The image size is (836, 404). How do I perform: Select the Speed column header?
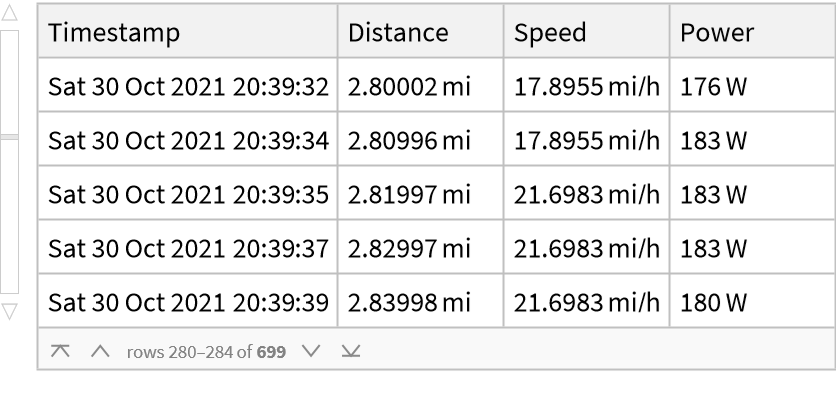(586, 33)
